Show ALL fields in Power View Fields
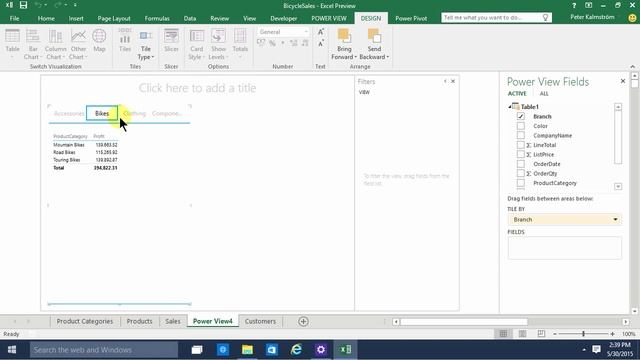This screenshot has height=360, width=640. [x=544, y=93]
